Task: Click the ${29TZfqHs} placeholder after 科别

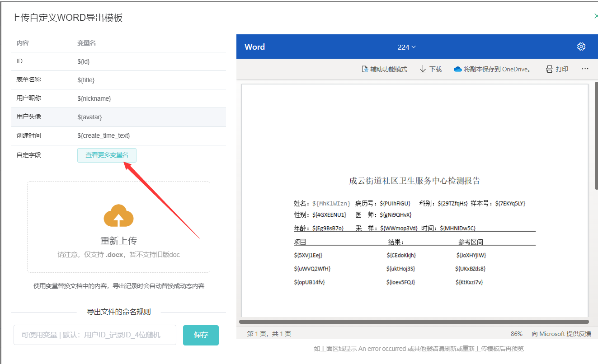Action: (x=452, y=203)
